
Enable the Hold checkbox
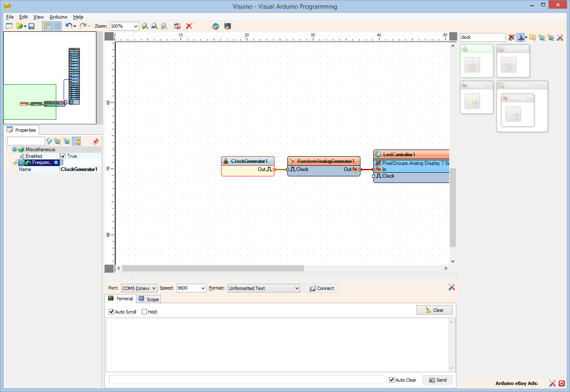coord(144,312)
